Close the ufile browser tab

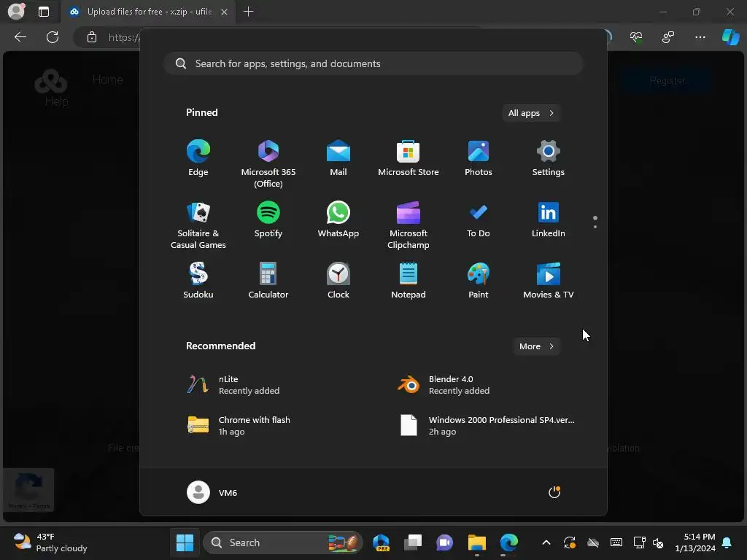[225, 12]
